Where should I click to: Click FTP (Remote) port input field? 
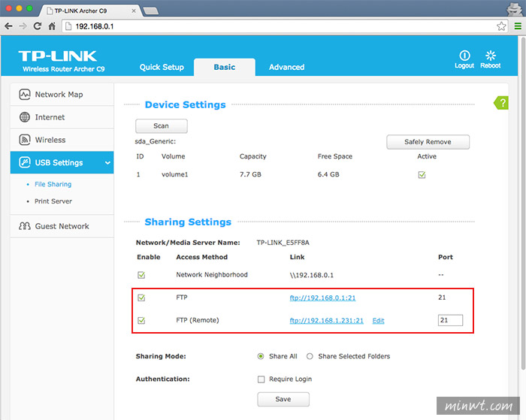coord(450,320)
